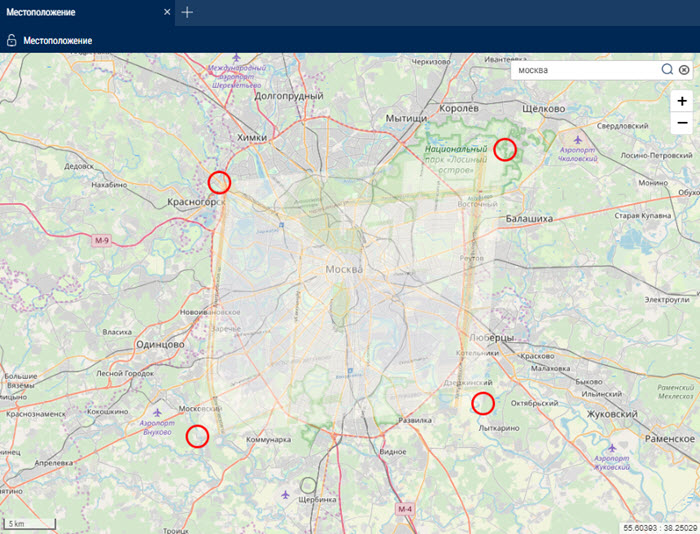Click the Развилка label
This screenshot has width=700, height=534.
[415, 421]
